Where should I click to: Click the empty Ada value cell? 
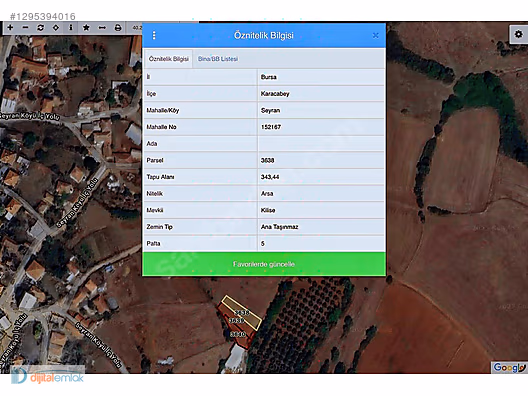point(321,144)
